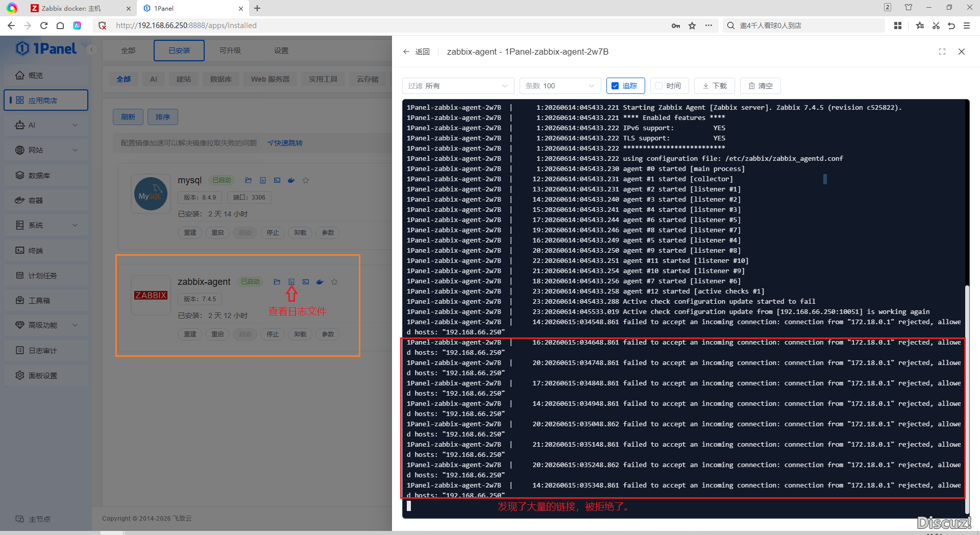Click the log panel vertical scrollbar
The image size is (980, 535).
point(967,399)
